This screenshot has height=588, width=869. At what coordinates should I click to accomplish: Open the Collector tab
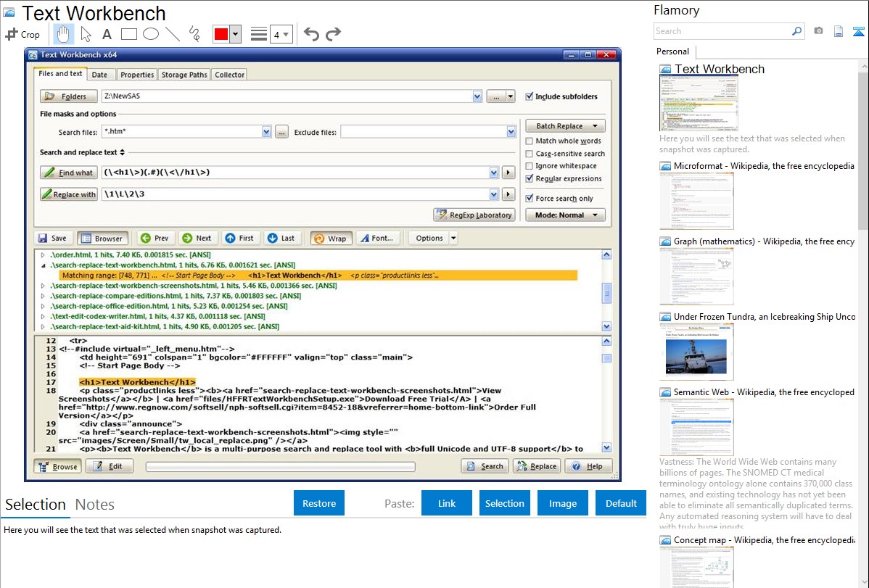[229, 75]
